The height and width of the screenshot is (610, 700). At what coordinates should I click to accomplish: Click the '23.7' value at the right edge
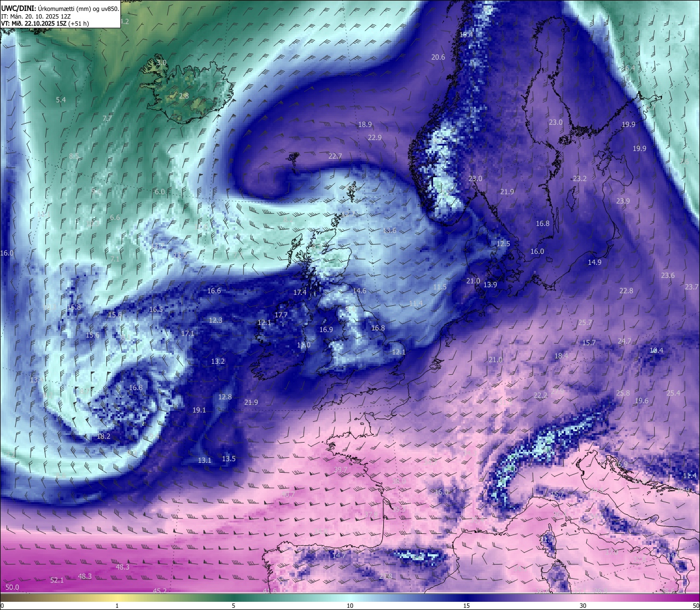click(x=691, y=287)
